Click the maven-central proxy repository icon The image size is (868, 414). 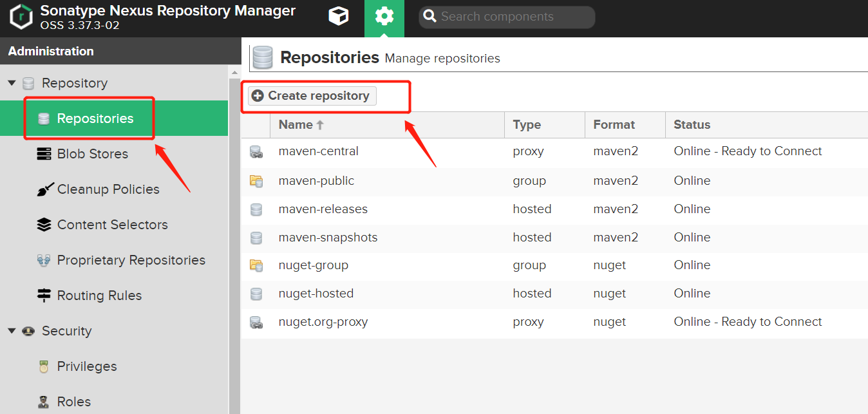click(256, 152)
